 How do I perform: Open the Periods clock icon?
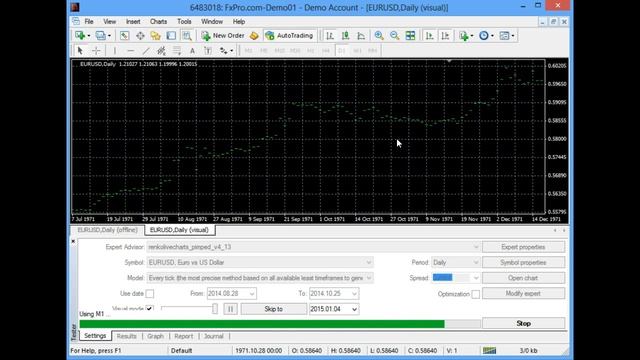point(484,36)
